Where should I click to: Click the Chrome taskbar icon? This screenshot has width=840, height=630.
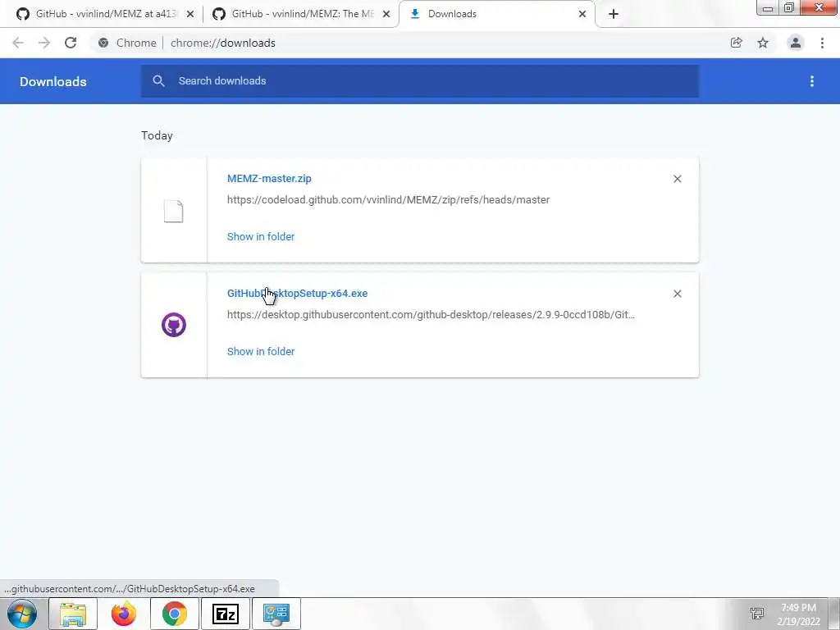[x=175, y=614]
